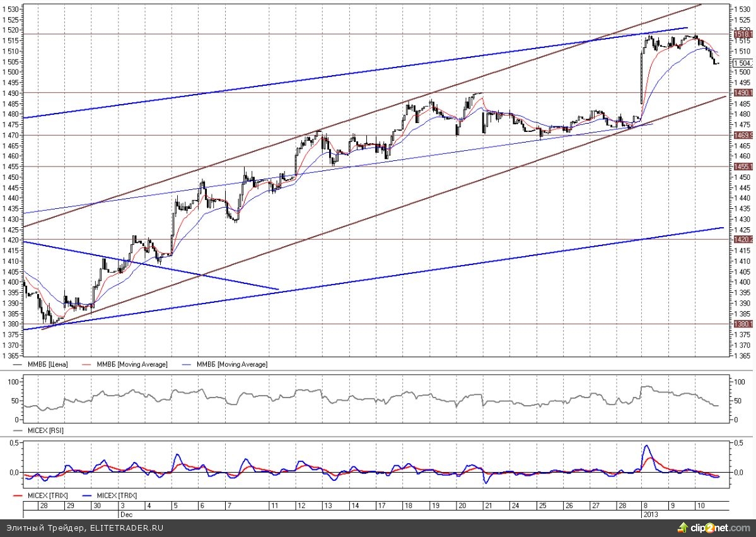
Task: Select the MICEX [RSI] legend label
Action: click(45, 430)
